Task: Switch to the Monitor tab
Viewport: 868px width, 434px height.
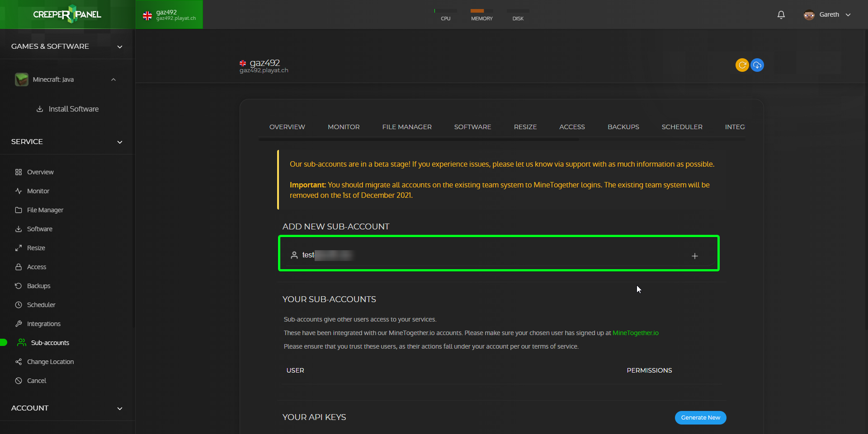Action: coord(344,127)
